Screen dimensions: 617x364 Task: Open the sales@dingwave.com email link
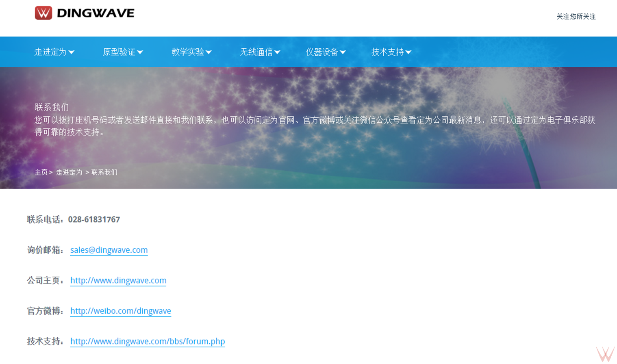point(109,250)
